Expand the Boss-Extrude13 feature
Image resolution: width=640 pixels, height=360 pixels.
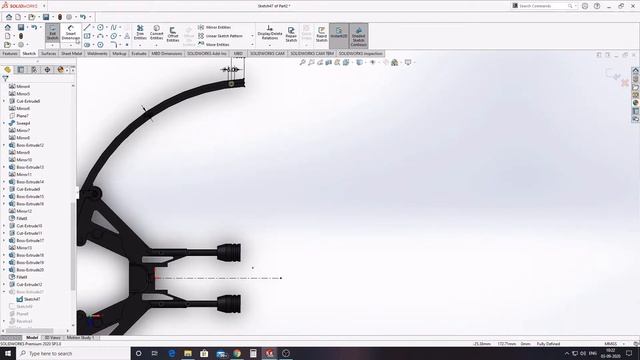pyautogui.click(x=4, y=167)
